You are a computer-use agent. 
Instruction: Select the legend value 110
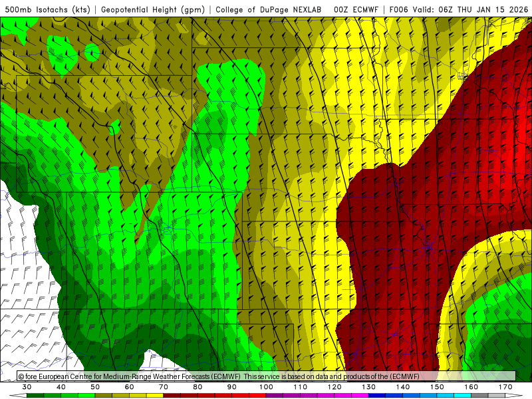click(x=301, y=387)
